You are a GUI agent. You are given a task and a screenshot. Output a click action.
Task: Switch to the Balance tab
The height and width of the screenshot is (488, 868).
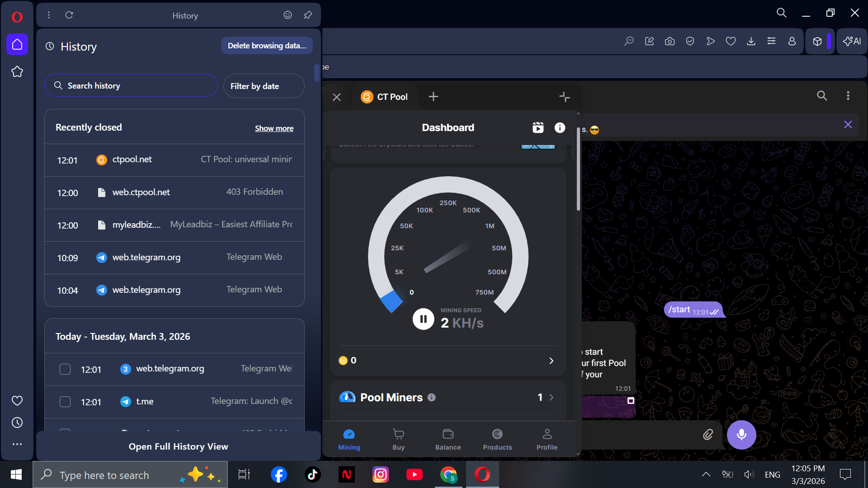[x=448, y=440]
